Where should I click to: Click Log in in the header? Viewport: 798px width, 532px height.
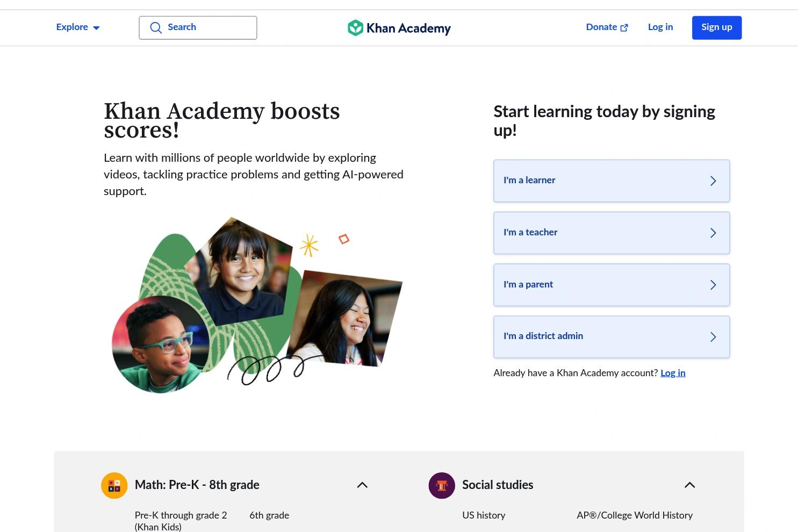(660, 27)
